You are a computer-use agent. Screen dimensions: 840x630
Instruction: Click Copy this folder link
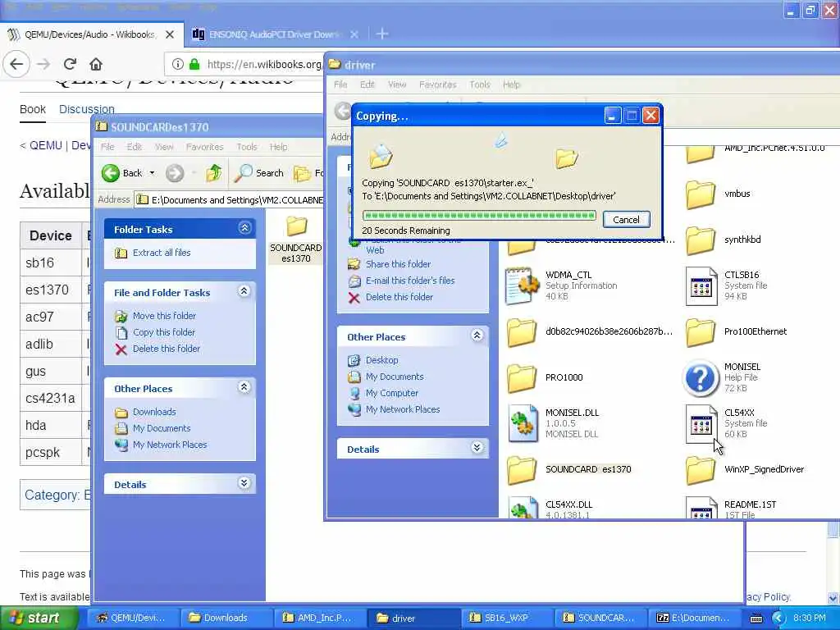pos(163,332)
